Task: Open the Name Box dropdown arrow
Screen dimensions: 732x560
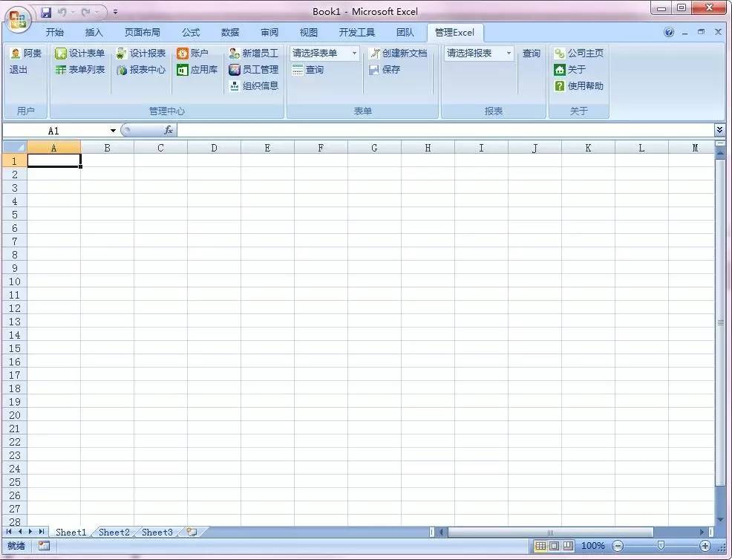Action: 113,131
